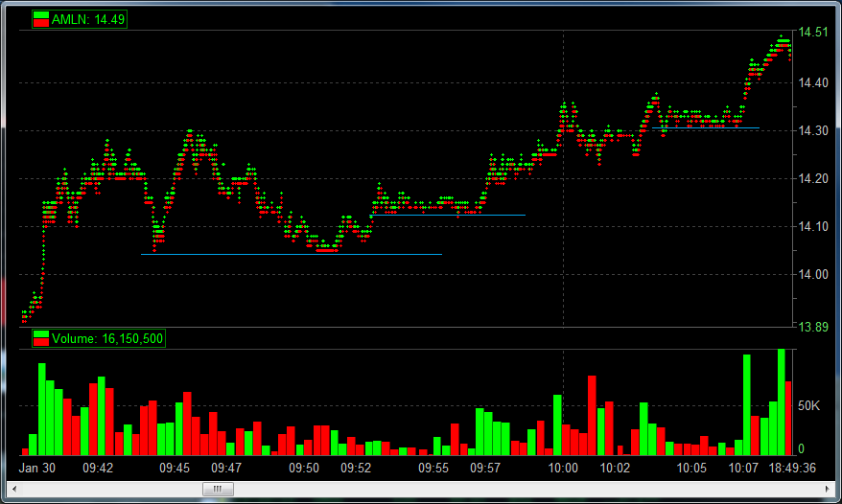Click the 09:52 time axis label

pos(356,468)
